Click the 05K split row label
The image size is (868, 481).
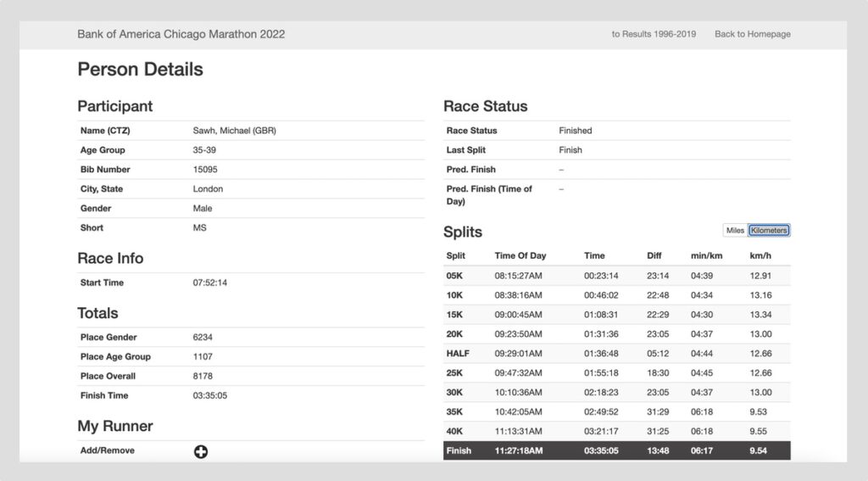tap(455, 276)
